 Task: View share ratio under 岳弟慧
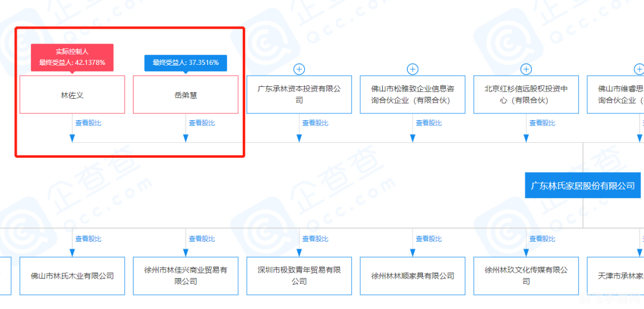[x=202, y=123]
